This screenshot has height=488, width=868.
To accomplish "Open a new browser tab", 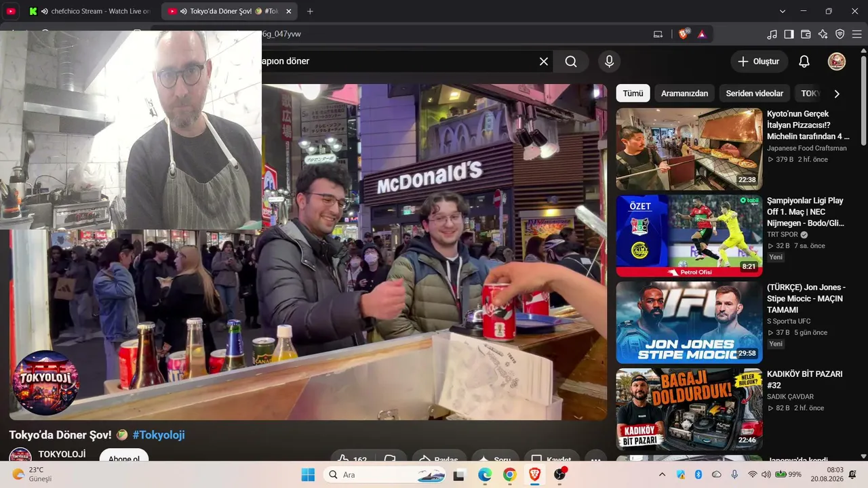I will [310, 12].
